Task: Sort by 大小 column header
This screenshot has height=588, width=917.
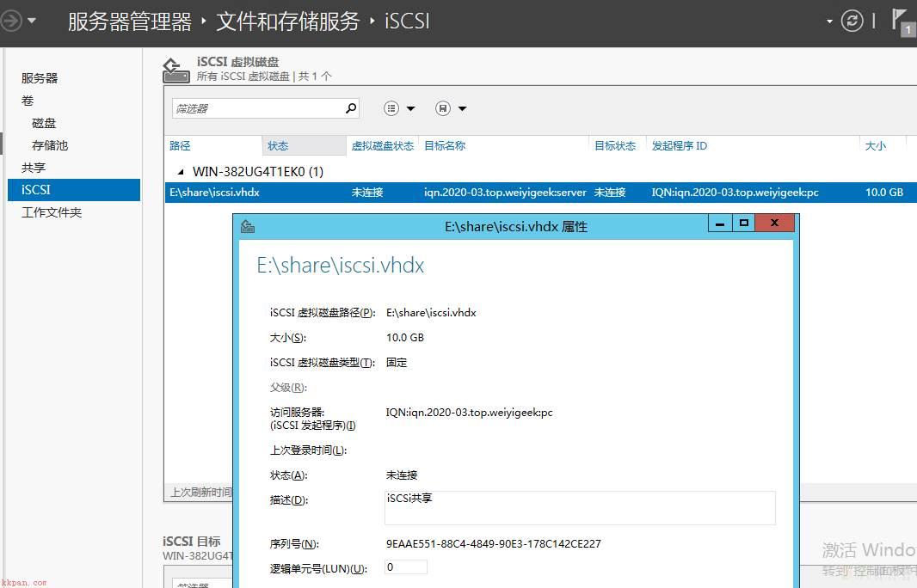Action: click(876, 145)
